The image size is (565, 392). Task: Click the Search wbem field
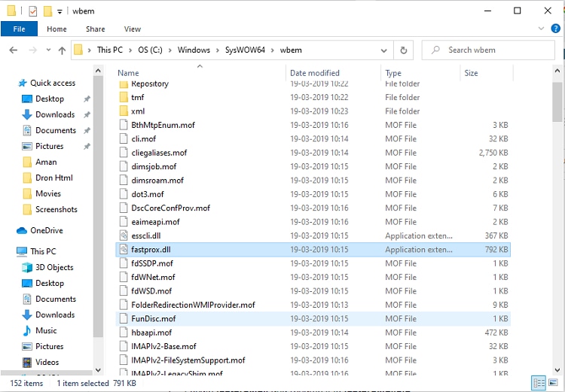tap(488, 50)
